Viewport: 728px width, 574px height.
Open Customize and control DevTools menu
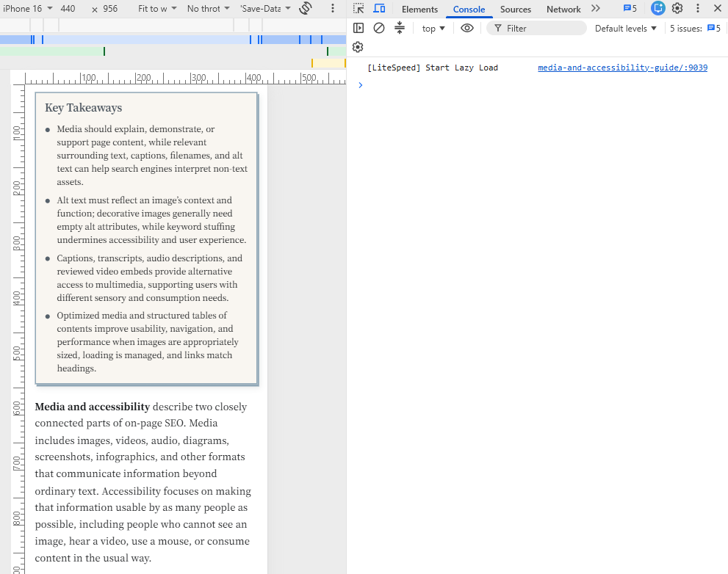coord(697,8)
